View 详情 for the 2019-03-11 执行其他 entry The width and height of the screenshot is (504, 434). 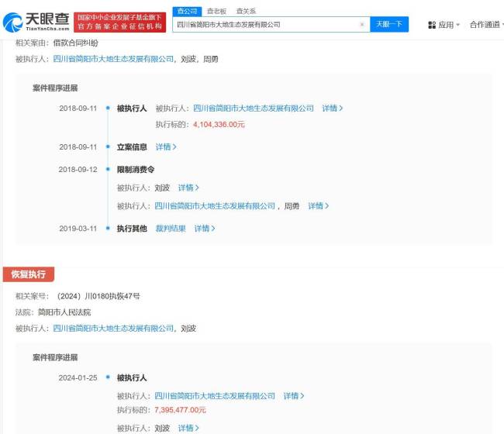pyautogui.click(x=205, y=229)
